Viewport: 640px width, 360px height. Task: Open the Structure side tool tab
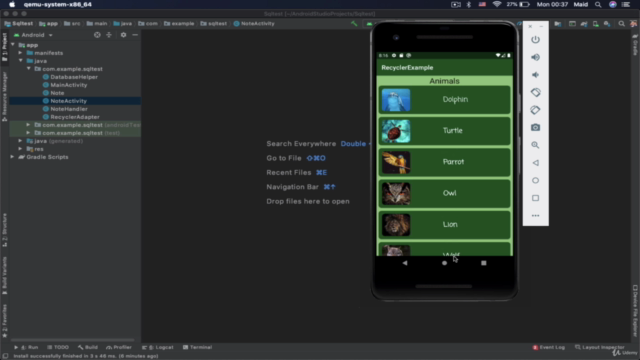pyautogui.click(x=4, y=230)
